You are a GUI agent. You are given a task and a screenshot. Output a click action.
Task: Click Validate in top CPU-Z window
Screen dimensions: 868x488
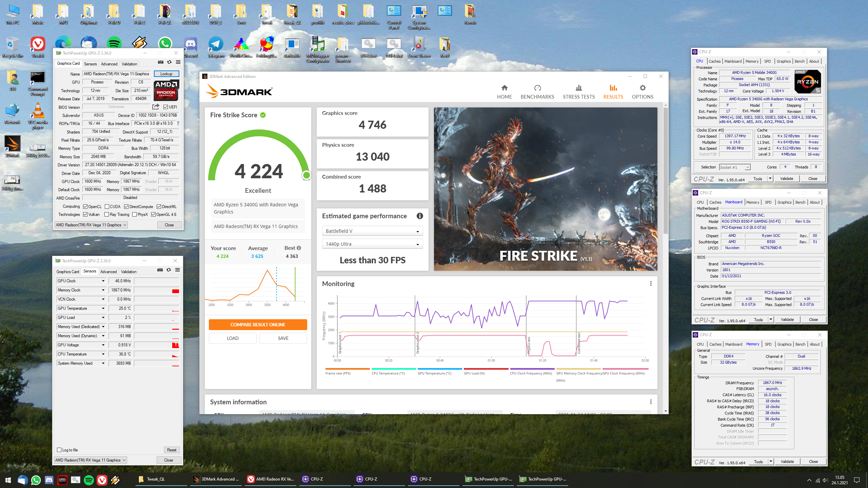(x=786, y=179)
